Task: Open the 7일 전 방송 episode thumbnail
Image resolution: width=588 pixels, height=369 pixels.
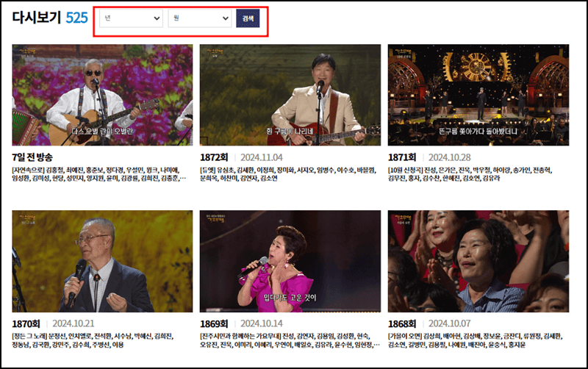Action: (x=102, y=95)
